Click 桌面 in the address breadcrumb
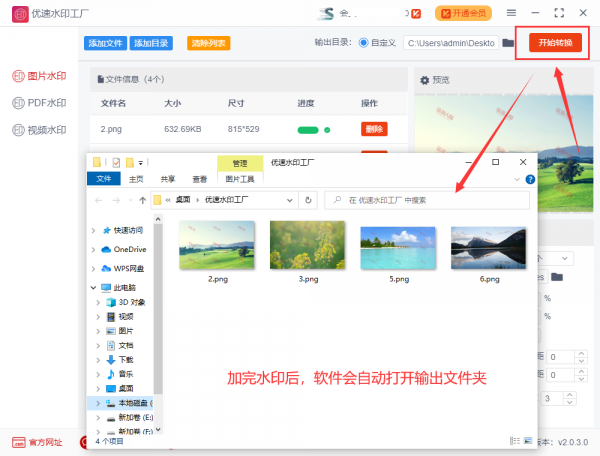 click(x=183, y=200)
